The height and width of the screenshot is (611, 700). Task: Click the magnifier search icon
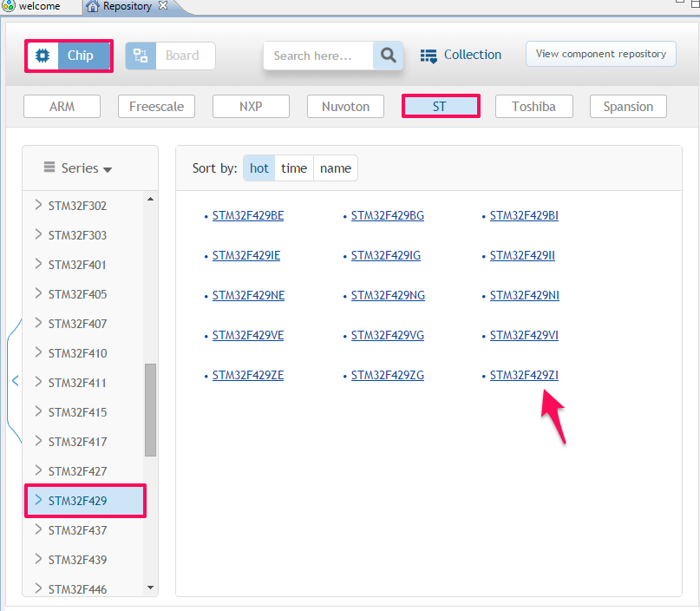click(x=388, y=56)
